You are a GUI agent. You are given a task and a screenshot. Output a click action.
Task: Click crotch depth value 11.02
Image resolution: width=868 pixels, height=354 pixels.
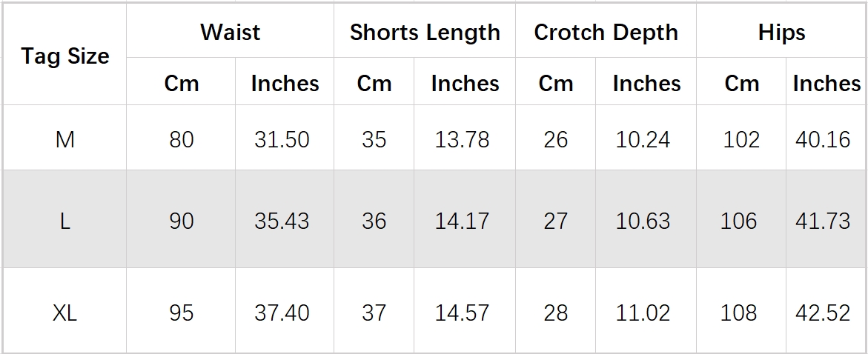tap(643, 313)
